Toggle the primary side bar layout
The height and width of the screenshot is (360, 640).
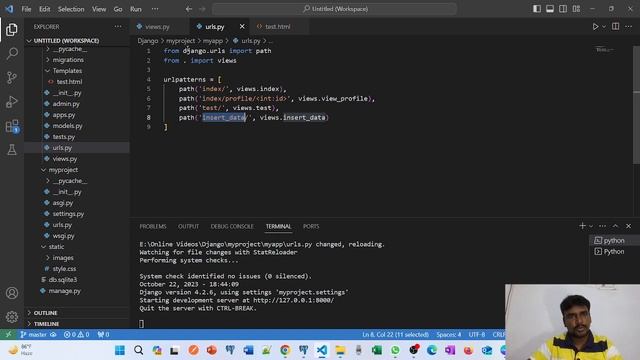(x=537, y=9)
